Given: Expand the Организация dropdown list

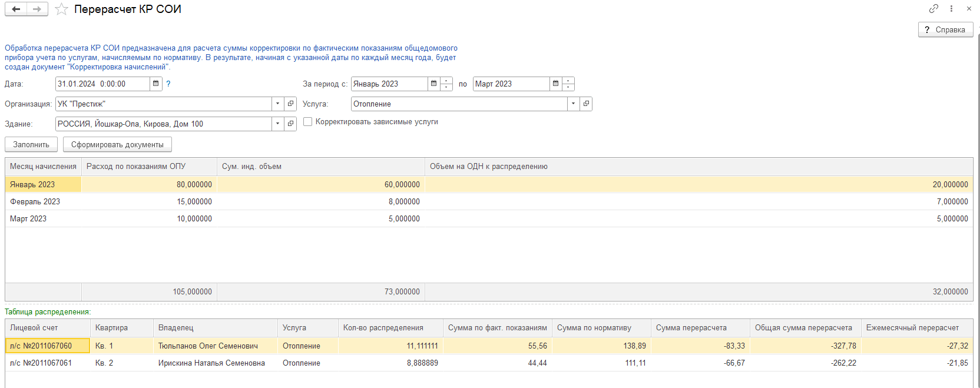Looking at the screenshot, I should coord(278,104).
